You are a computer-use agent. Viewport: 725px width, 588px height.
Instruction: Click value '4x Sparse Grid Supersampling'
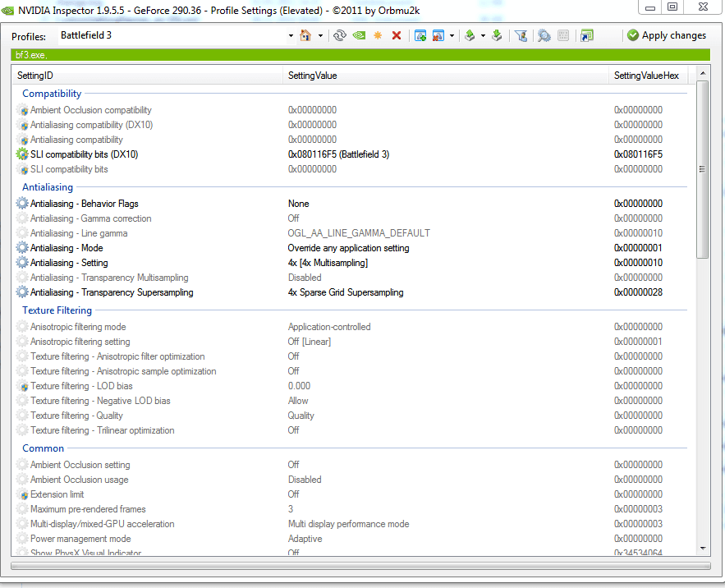(x=346, y=292)
